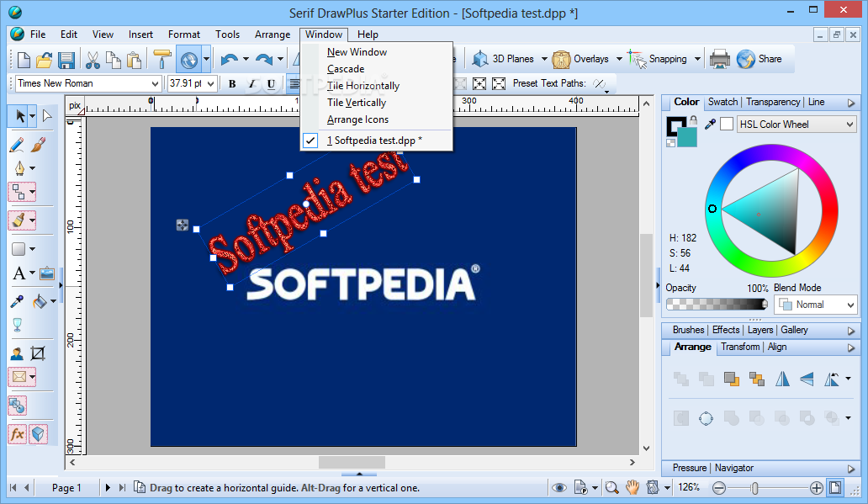Select the Format Painter icon
The height and width of the screenshot is (504, 868).
click(x=161, y=59)
